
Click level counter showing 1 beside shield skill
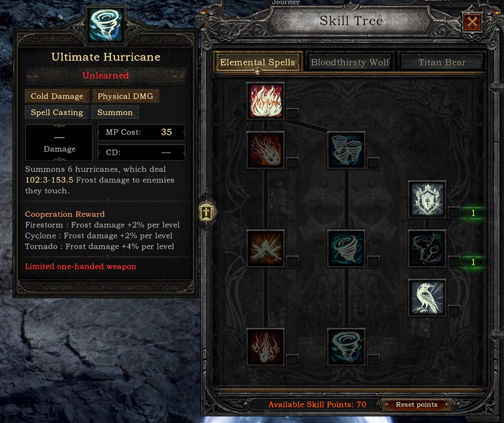[x=473, y=213]
